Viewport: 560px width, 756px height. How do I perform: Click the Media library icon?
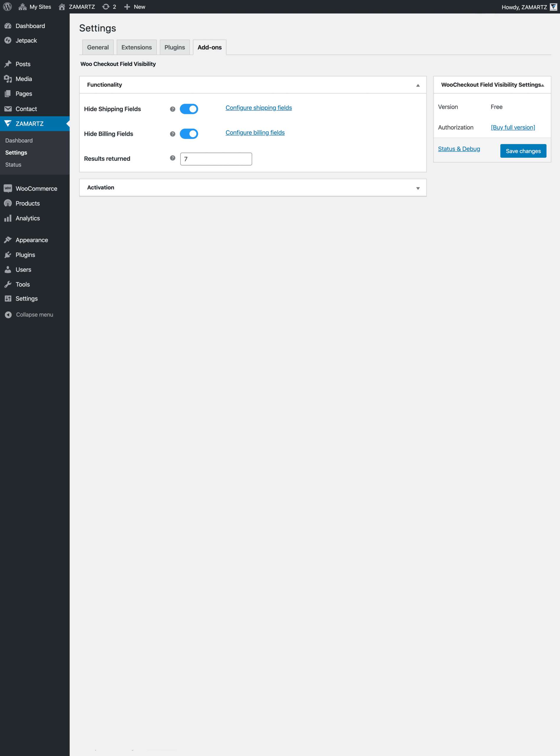tap(8, 79)
